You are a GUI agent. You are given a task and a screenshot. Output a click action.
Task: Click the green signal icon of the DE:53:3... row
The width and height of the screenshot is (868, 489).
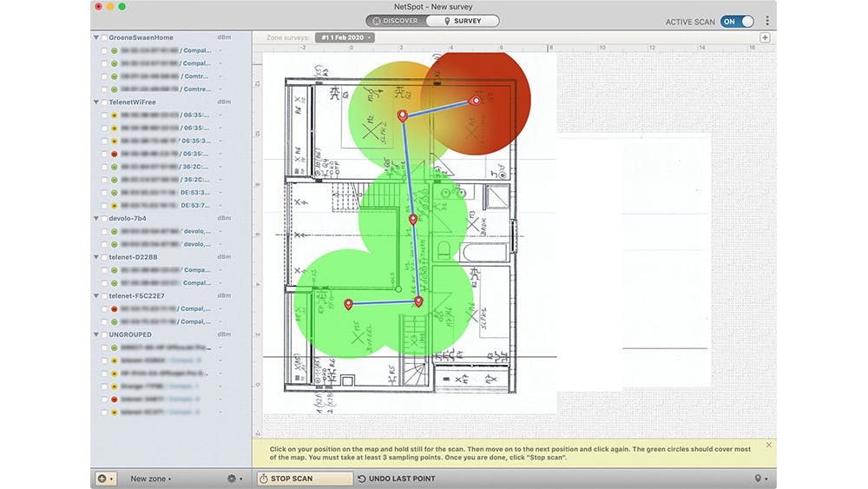click(x=114, y=193)
